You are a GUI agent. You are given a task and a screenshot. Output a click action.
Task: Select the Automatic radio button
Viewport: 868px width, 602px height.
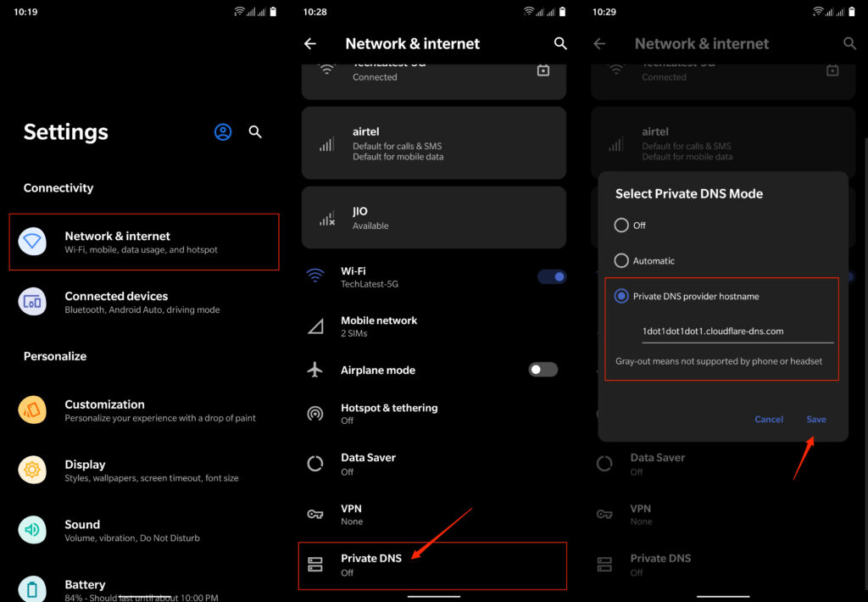click(x=621, y=260)
